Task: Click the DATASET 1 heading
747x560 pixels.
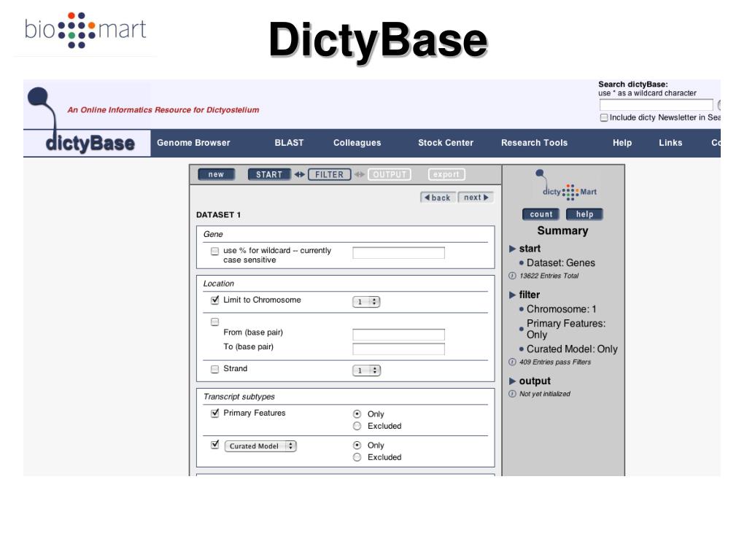Action: coord(218,215)
